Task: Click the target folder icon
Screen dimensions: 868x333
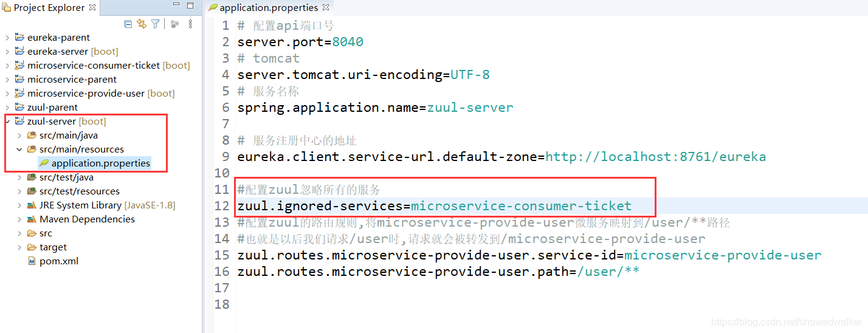Action: click(x=32, y=247)
